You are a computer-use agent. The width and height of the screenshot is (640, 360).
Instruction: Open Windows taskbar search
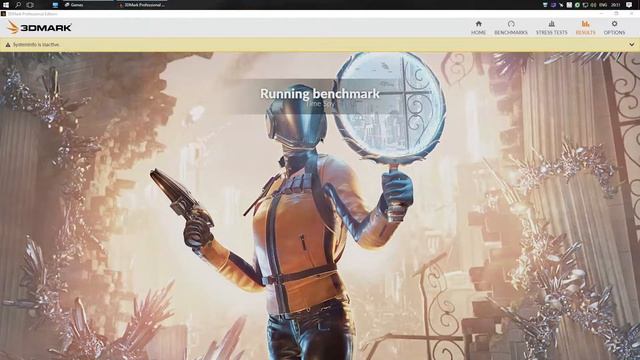(x=18, y=5)
